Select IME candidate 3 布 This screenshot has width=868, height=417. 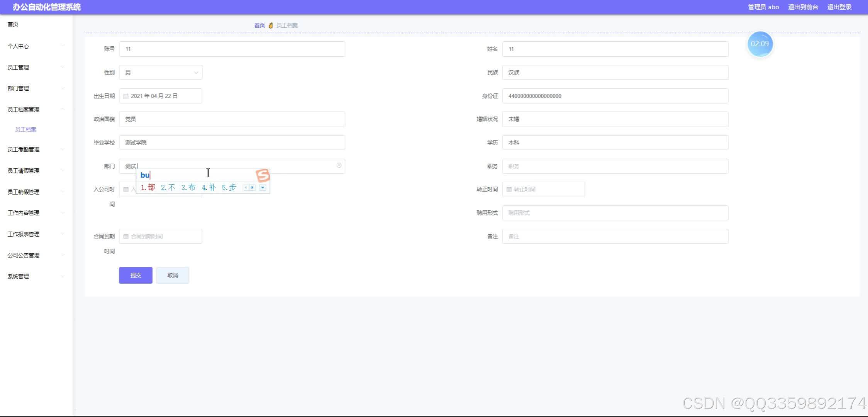[x=188, y=188]
